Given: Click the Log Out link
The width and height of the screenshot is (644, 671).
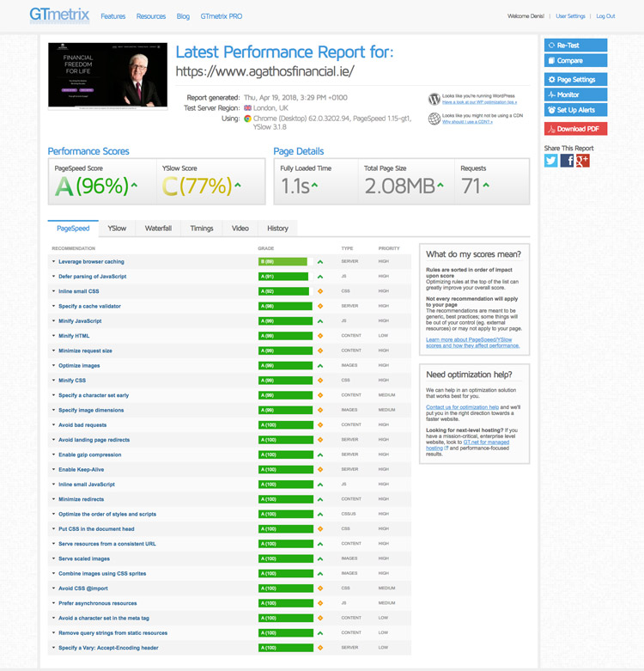Looking at the screenshot, I should click(605, 16).
